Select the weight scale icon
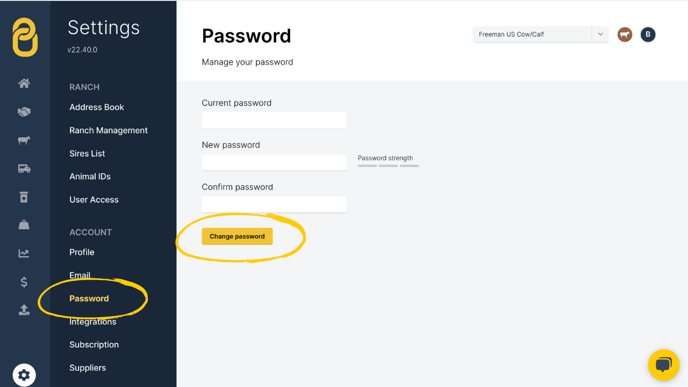This screenshot has height=387, width=688. tap(24, 225)
